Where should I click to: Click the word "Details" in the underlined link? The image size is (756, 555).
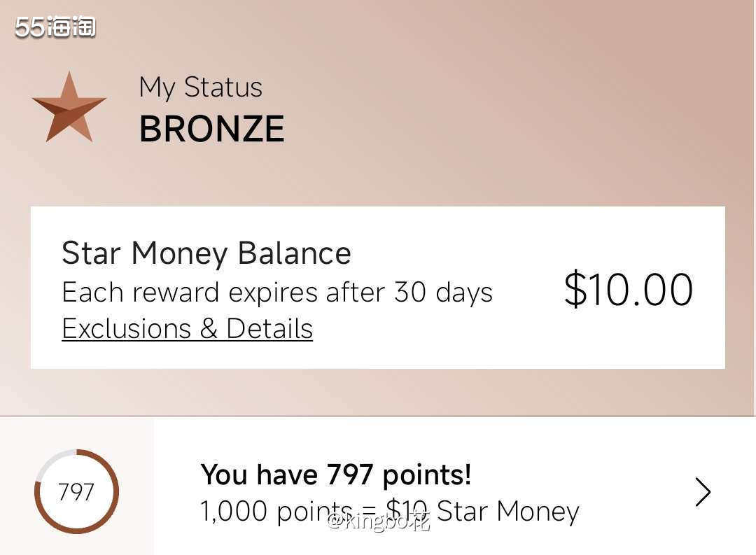point(269,329)
